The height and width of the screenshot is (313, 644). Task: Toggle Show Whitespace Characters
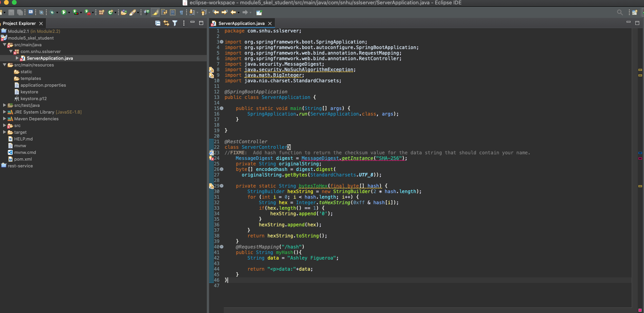click(x=181, y=12)
